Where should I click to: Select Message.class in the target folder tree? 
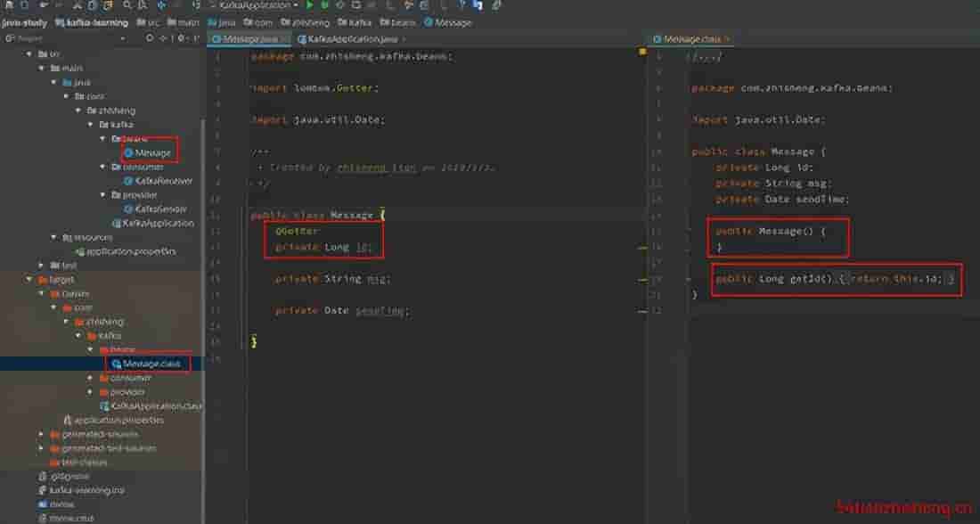pos(151,364)
